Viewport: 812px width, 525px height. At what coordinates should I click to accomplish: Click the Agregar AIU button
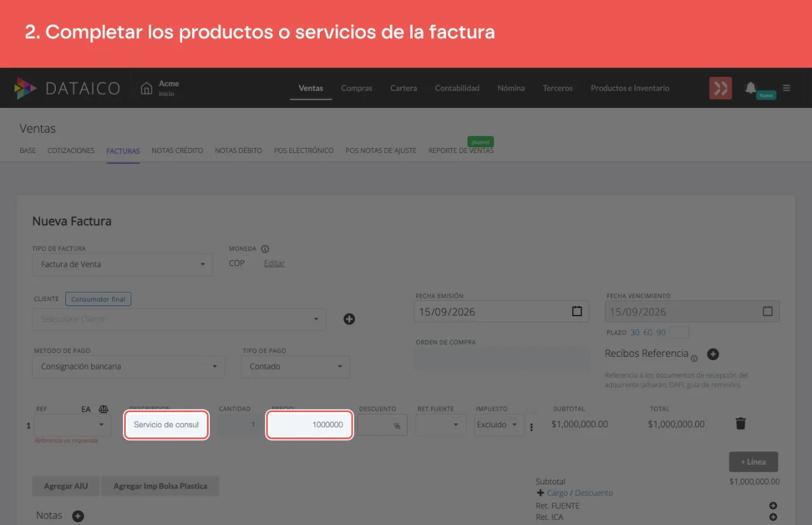(x=66, y=486)
